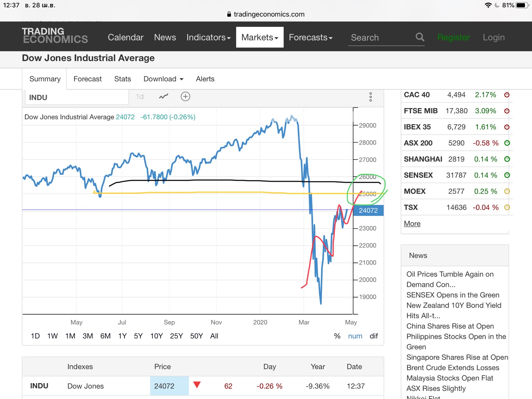Screen dimensions: 532x399
Task: Switch chart scale to dif
Action: click(374, 336)
